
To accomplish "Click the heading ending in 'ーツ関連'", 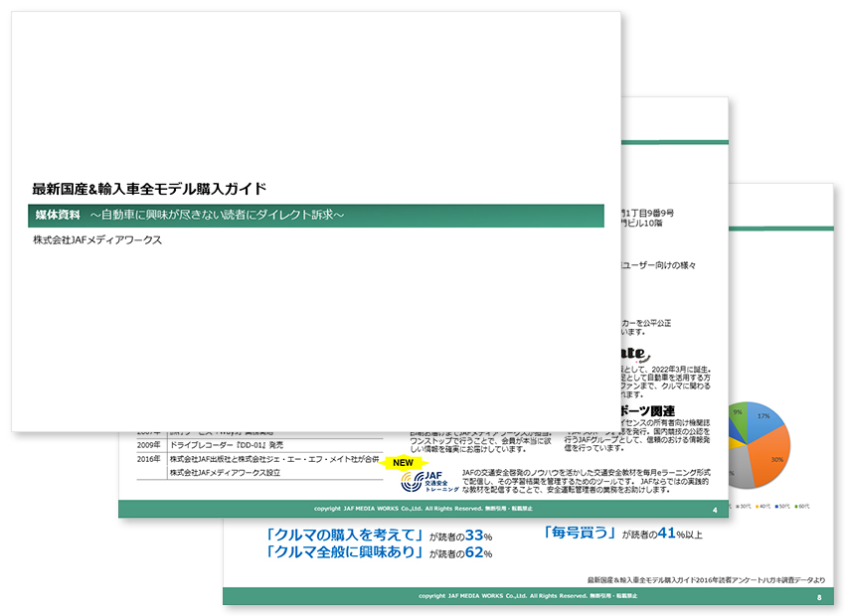I will pos(648,411).
